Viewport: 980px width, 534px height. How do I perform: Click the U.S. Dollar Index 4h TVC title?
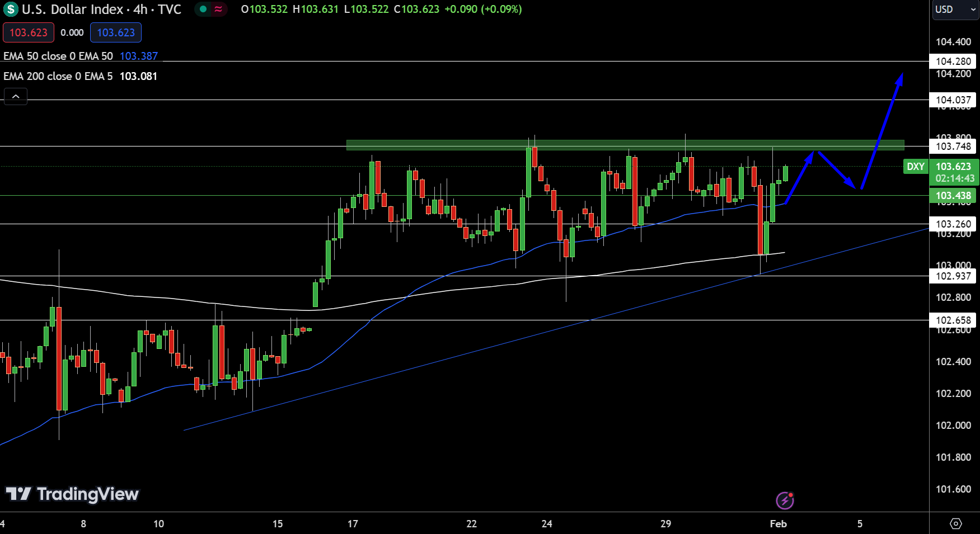(101, 10)
